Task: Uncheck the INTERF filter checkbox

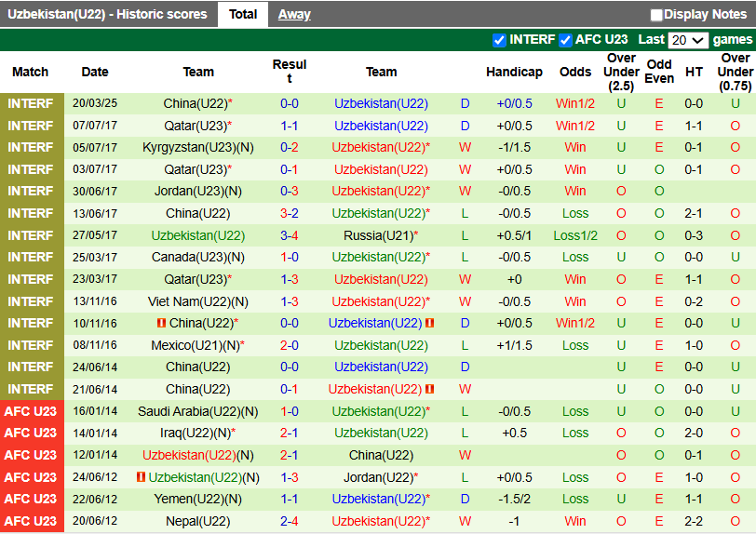Action: pyautogui.click(x=499, y=40)
